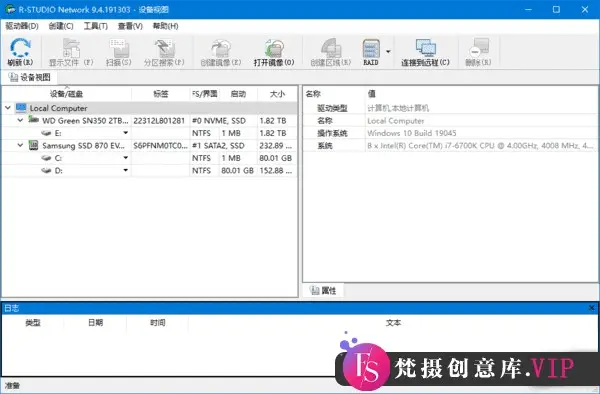Close the 日志 log panel
This screenshot has height=394, width=600.
592,308
